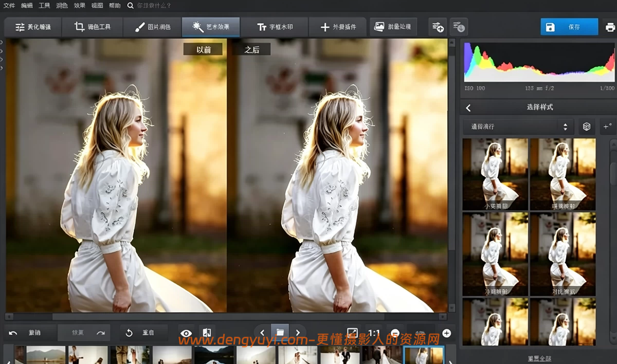Open the style category dropdown
The height and width of the screenshot is (364, 617).
[x=518, y=126]
